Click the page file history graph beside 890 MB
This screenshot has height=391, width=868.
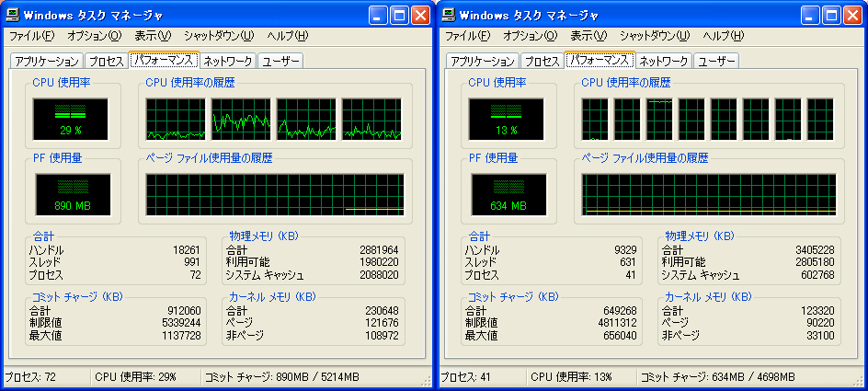(x=274, y=193)
